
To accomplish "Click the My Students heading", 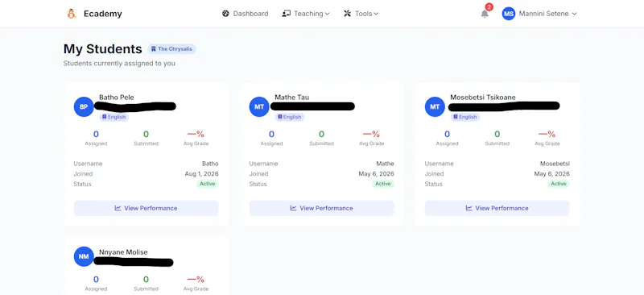I will click(x=103, y=49).
